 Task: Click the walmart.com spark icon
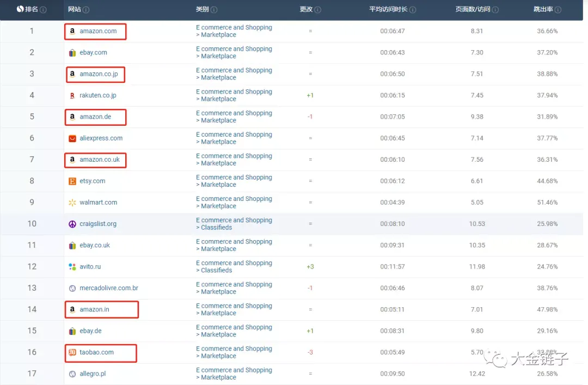[72, 202]
